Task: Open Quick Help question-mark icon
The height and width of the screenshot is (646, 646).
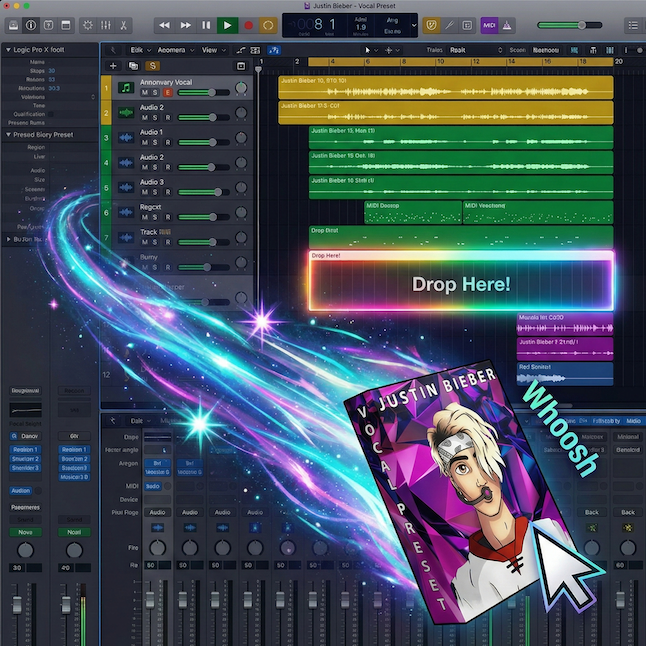Action: click(x=49, y=26)
